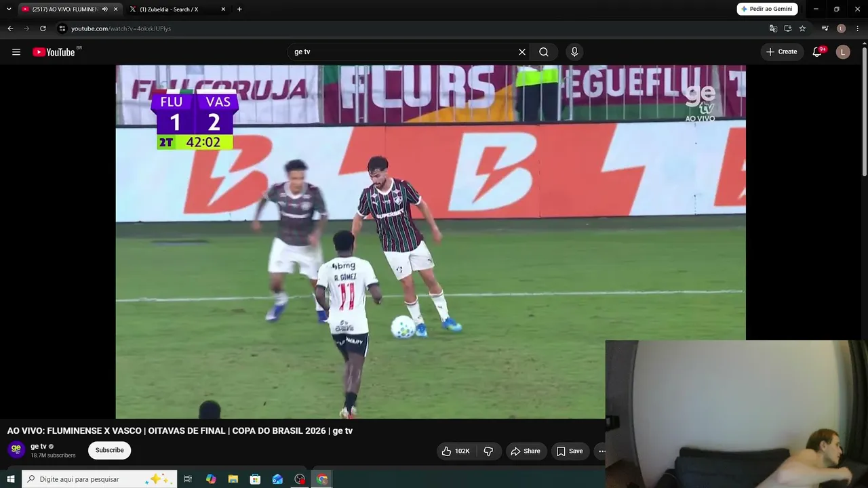Click Pedir ao Gemini button
This screenshot has height=488, width=868.
[x=767, y=9]
